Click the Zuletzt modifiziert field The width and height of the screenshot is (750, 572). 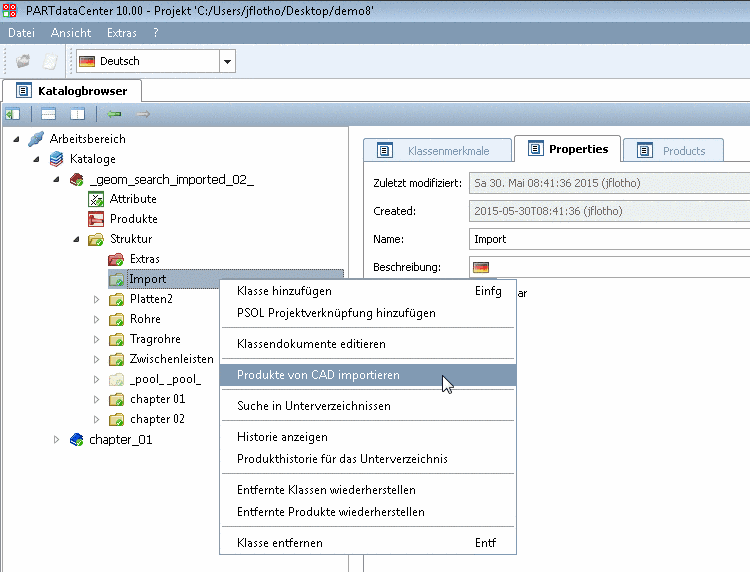(609, 183)
